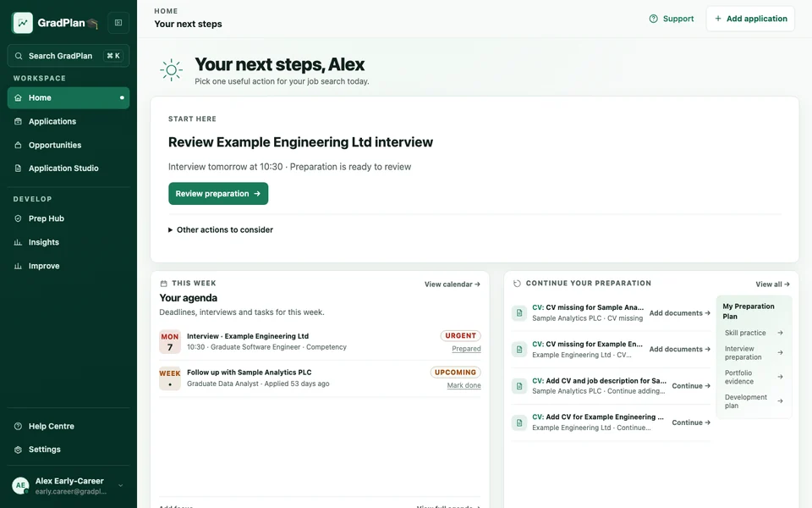Mark Sample Analytics follow-up as done
Viewport: 812px width, 508px height.
(464, 385)
